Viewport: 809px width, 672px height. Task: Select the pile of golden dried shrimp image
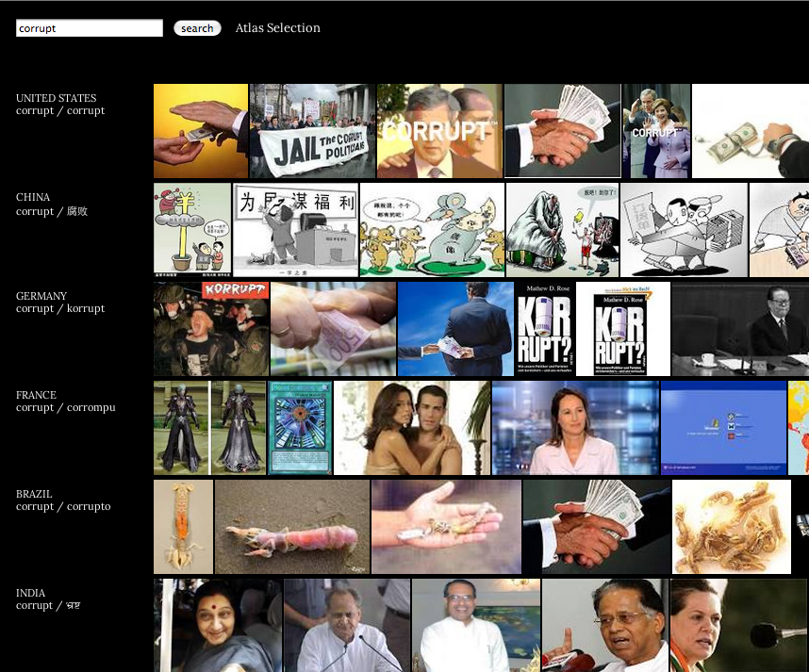[x=731, y=527]
